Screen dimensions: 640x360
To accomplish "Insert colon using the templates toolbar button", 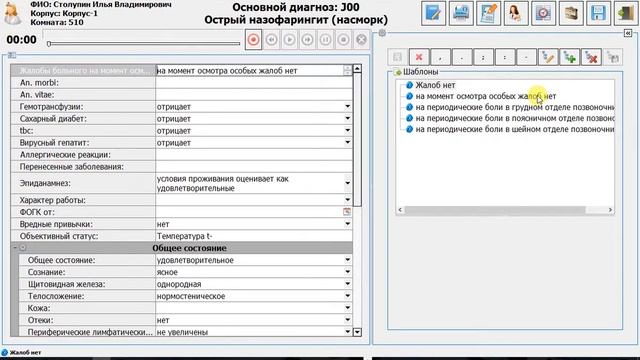I will coord(504,58).
